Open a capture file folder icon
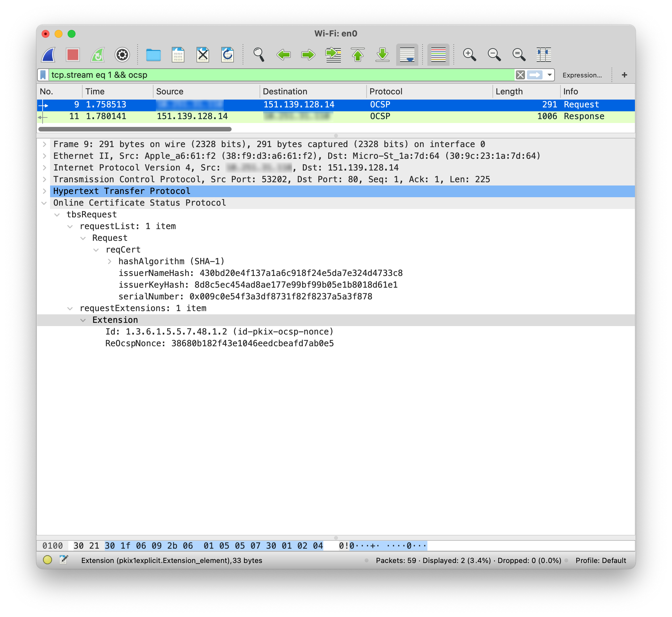 click(x=154, y=54)
